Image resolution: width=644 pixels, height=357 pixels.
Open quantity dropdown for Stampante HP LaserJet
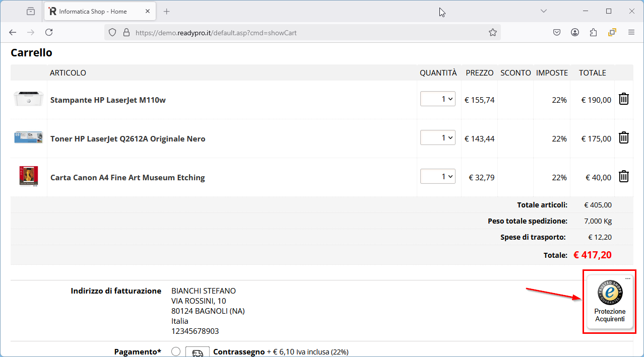click(x=438, y=99)
